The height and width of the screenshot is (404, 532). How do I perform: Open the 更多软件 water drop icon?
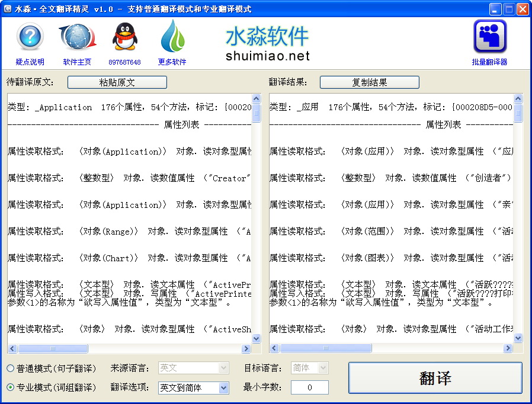(x=172, y=36)
